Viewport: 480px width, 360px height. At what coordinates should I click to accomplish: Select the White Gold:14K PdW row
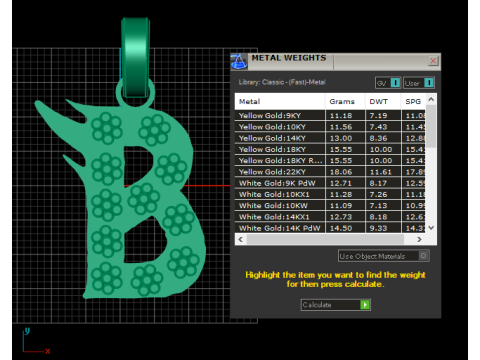tap(330, 228)
